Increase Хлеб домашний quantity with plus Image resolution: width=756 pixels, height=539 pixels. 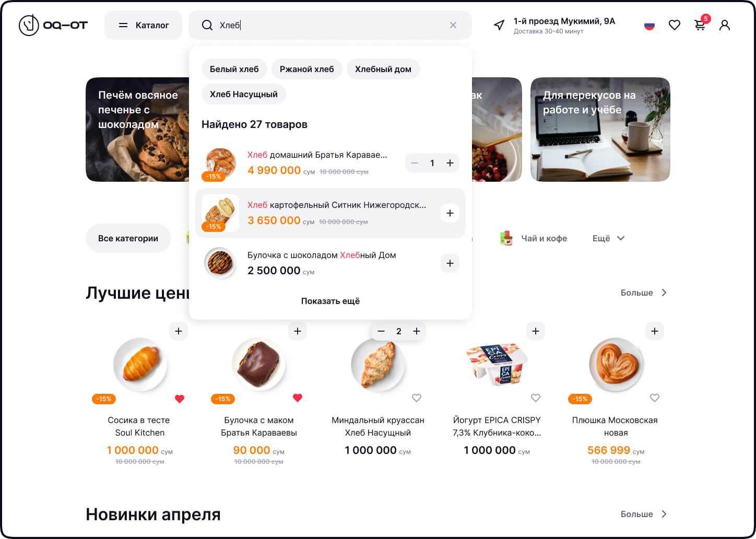[450, 163]
